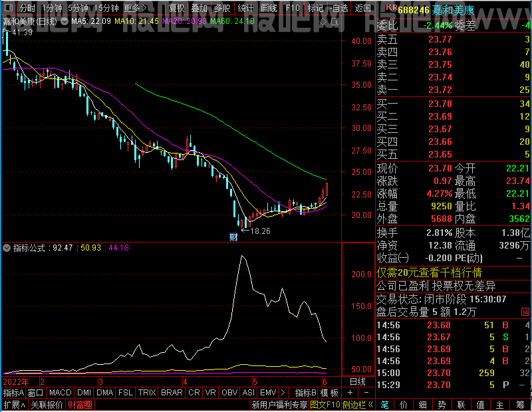Viewport: 532px width, 412px height.
Task: Open the dropdown beside 嘉和美康(日线)
Action: click(64, 21)
